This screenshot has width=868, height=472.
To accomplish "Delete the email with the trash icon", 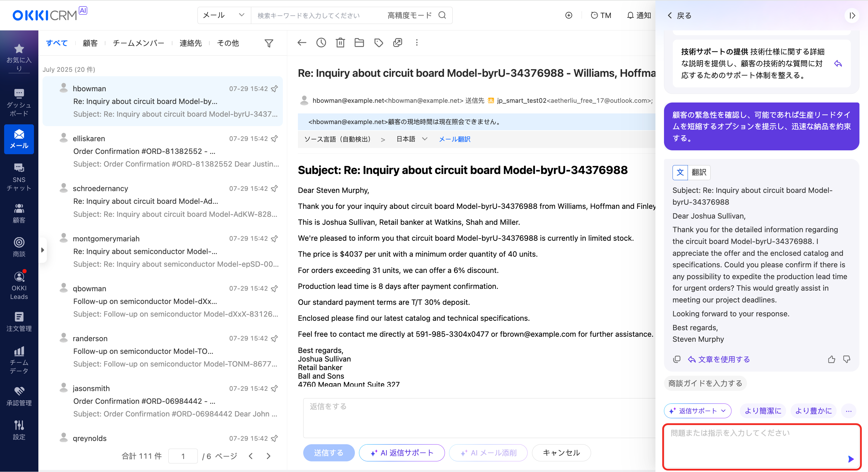I will 340,43.
